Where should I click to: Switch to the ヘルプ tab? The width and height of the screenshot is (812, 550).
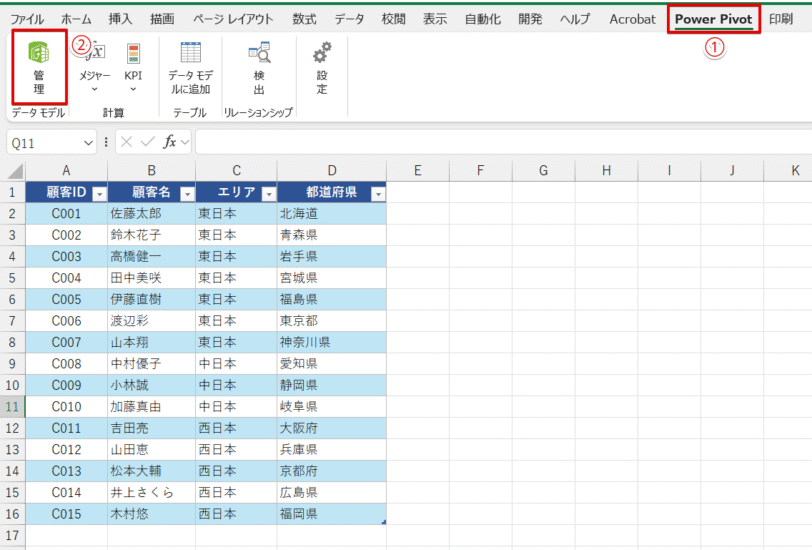(x=575, y=19)
